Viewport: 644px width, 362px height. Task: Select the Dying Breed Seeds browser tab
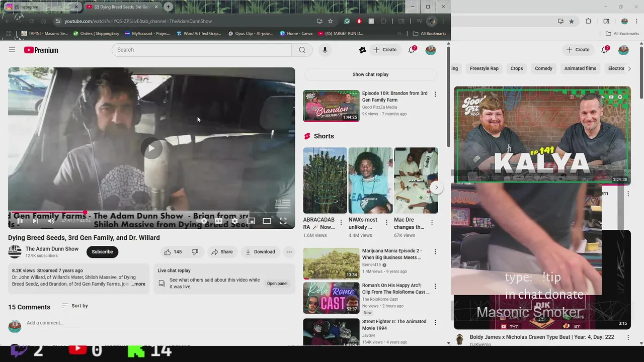tap(121, 7)
